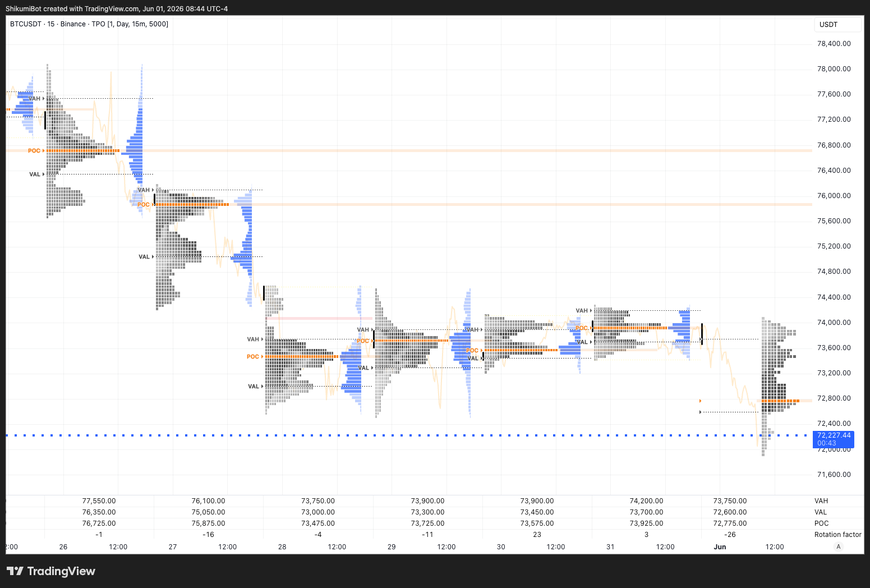Click the 73,200.00 price axis label

[x=834, y=373]
